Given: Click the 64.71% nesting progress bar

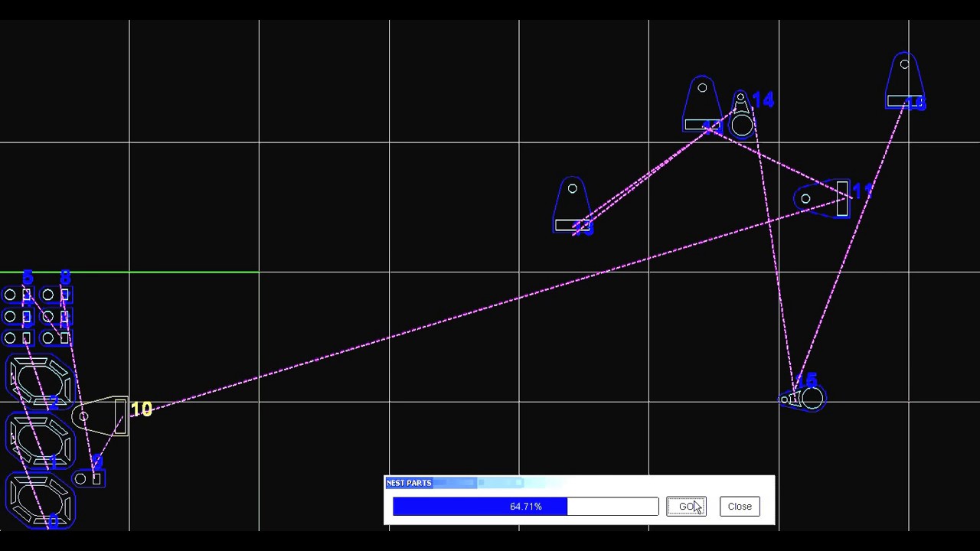Looking at the screenshot, I should pyautogui.click(x=525, y=507).
